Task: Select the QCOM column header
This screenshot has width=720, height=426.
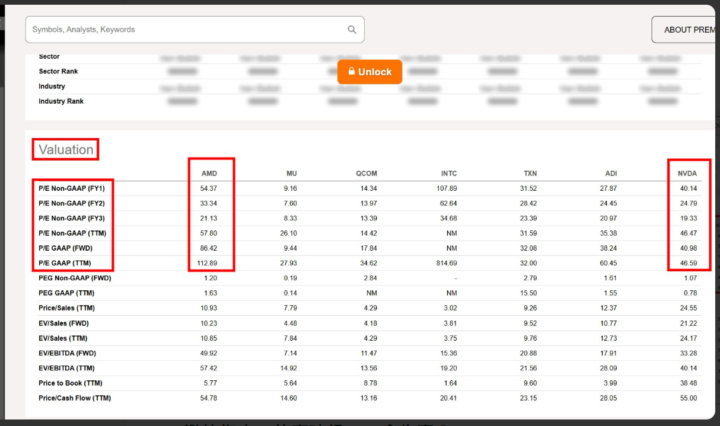Action: [366, 173]
